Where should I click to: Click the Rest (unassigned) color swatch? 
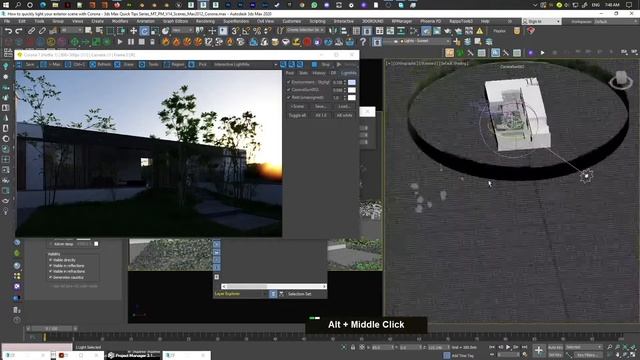tap(351, 98)
